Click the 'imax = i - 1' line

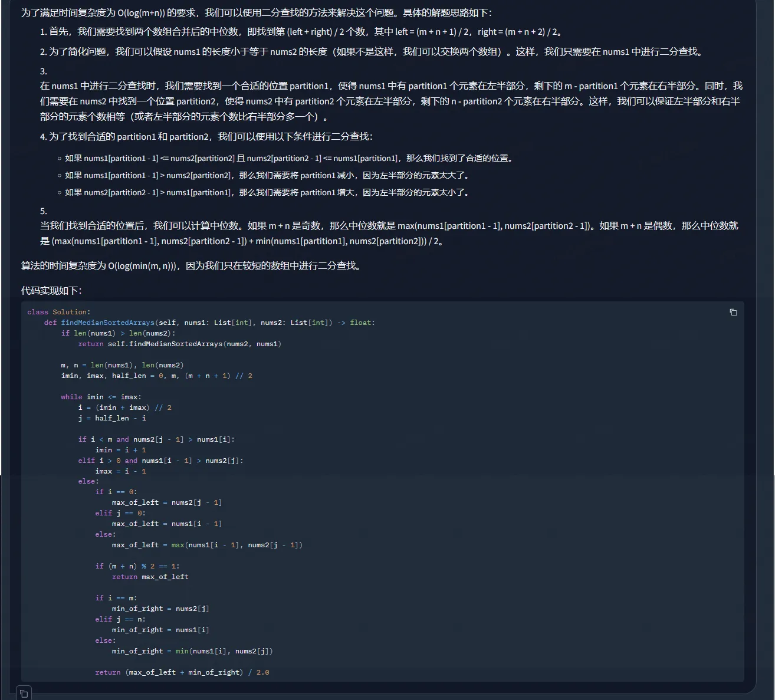pyautogui.click(x=121, y=471)
